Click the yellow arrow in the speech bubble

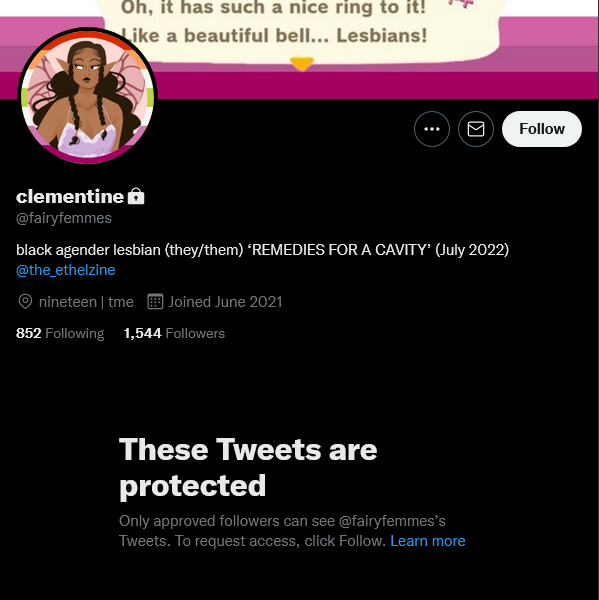pyautogui.click(x=302, y=64)
